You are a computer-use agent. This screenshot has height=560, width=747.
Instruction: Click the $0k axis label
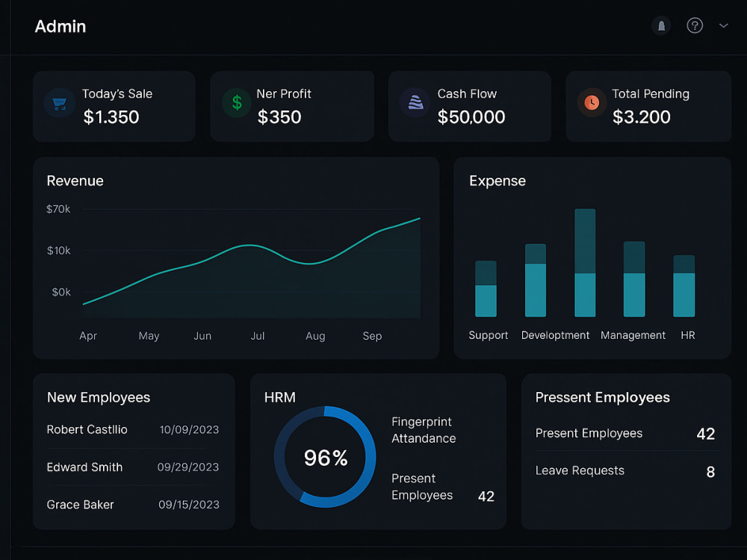61,292
